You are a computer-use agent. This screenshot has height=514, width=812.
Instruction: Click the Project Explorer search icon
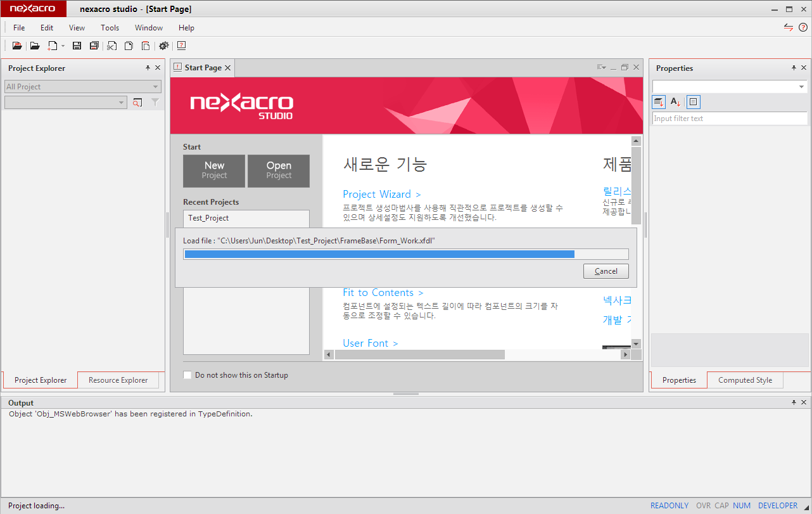[137, 103]
